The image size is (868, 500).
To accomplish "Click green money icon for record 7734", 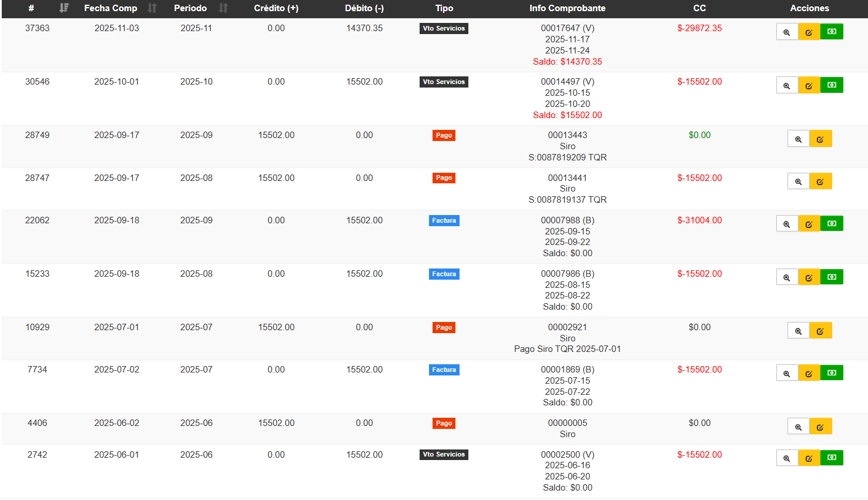I will 832,373.
